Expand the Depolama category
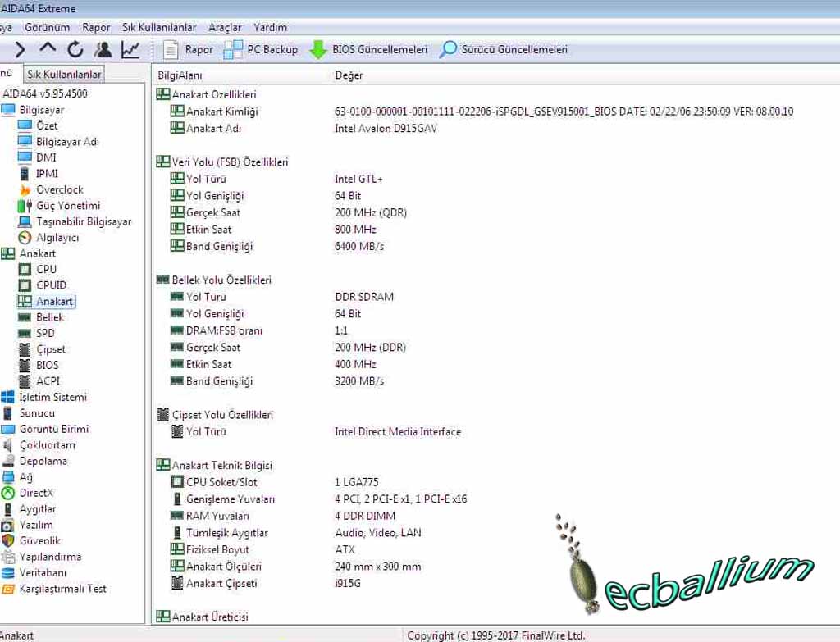 pos(43,461)
